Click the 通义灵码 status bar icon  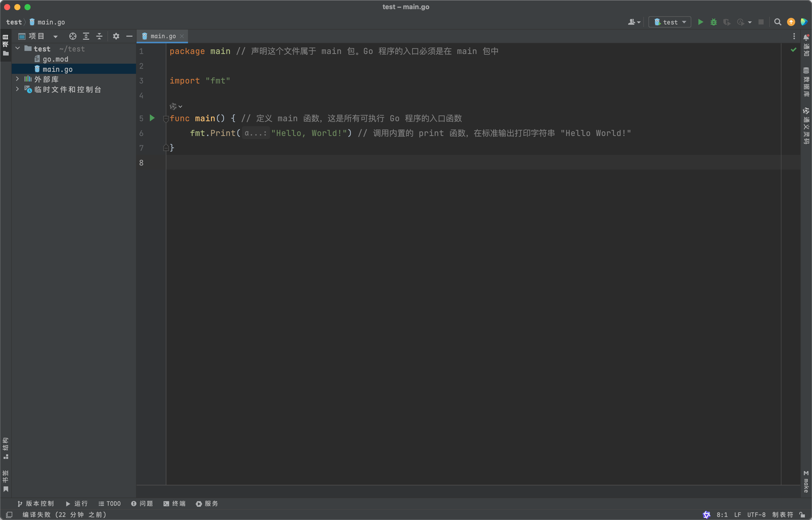click(x=706, y=515)
